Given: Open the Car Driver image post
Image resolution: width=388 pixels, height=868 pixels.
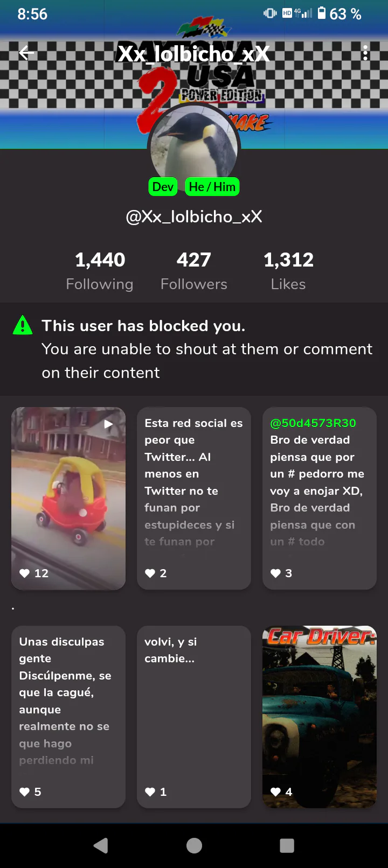Looking at the screenshot, I should pyautogui.click(x=320, y=717).
